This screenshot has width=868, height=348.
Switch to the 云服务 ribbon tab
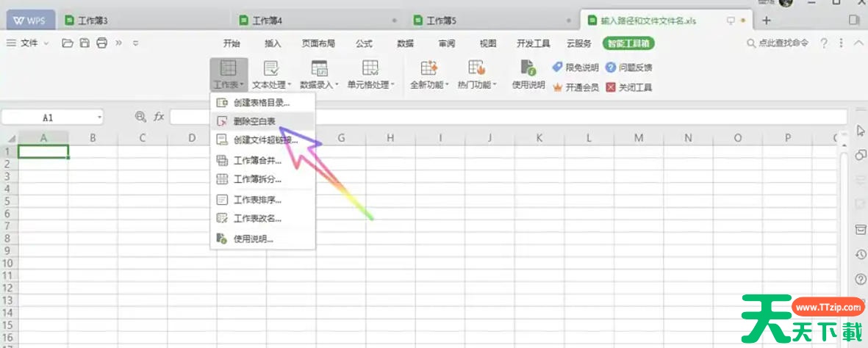[579, 43]
